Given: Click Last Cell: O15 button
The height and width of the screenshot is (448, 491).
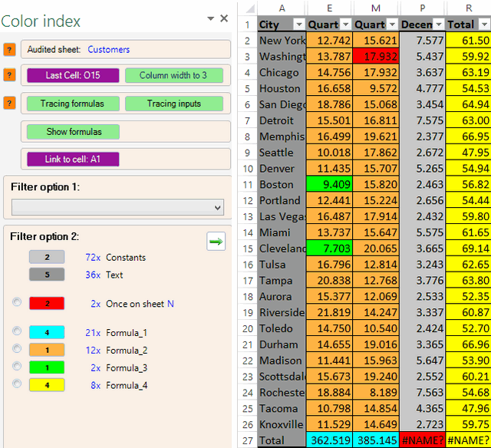Looking at the screenshot, I should click(73, 75).
